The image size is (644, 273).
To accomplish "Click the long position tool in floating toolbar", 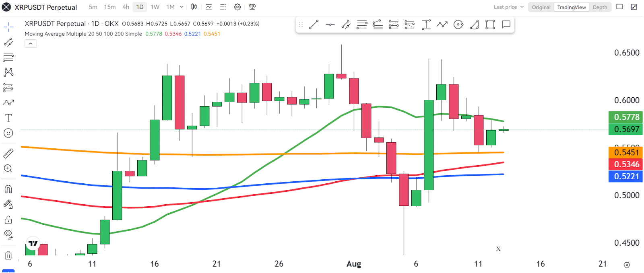I will pyautogui.click(x=394, y=25).
